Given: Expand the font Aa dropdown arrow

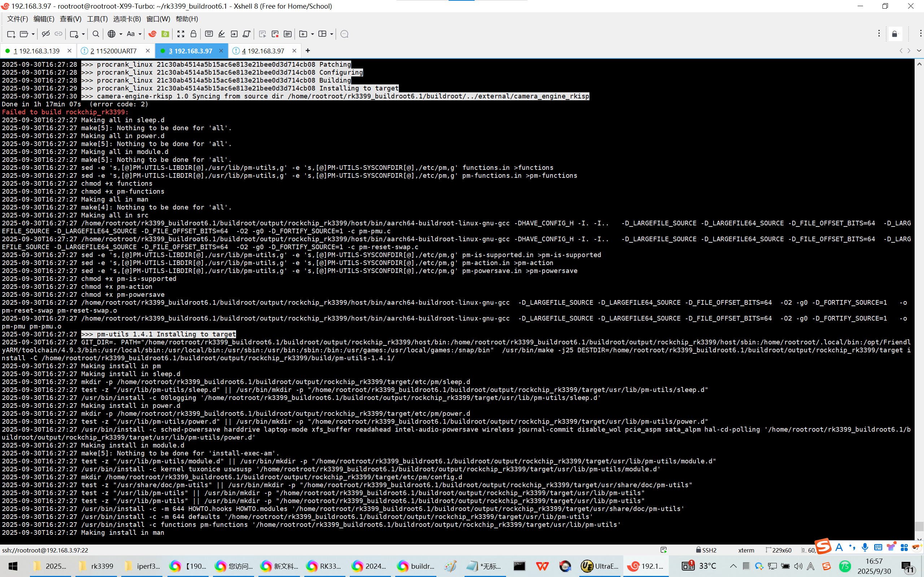Looking at the screenshot, I should tap(140, 34).
